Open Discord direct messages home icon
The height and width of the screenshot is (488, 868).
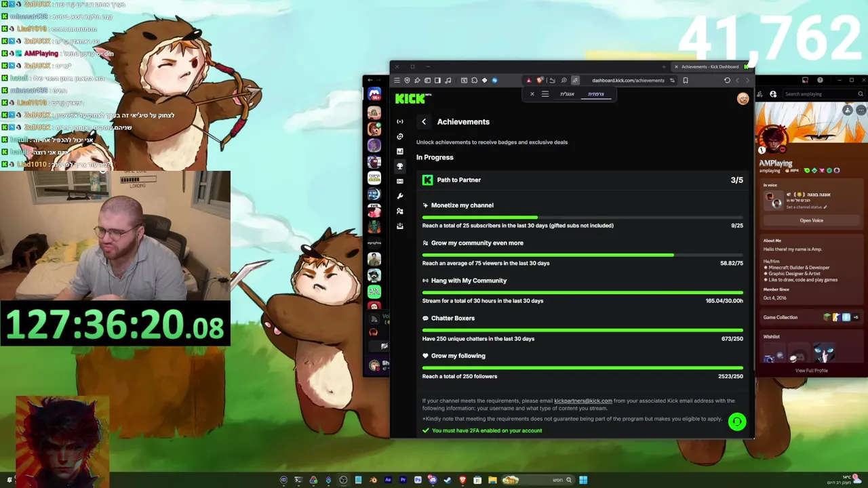tap(374, 94)
